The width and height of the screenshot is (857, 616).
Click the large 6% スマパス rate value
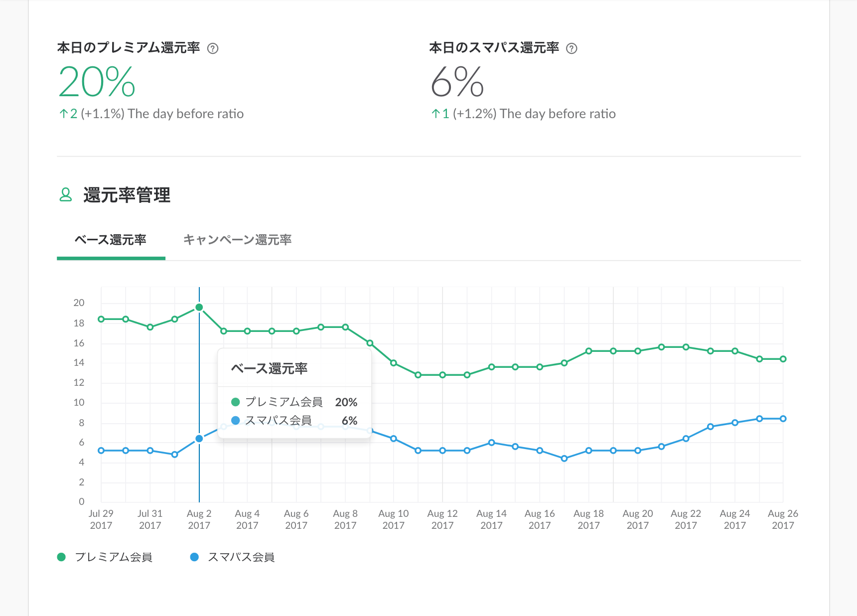pos(457,82)
